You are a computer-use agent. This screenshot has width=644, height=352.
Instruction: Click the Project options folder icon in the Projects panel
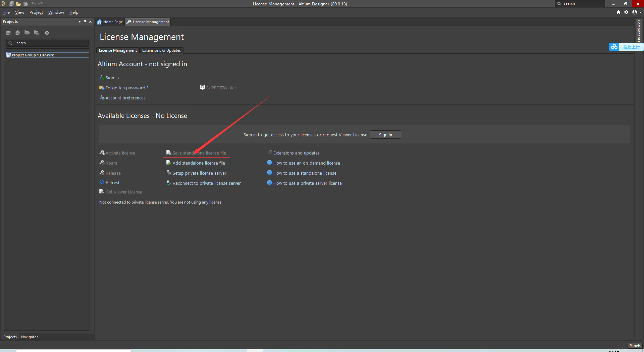(36, 33)
